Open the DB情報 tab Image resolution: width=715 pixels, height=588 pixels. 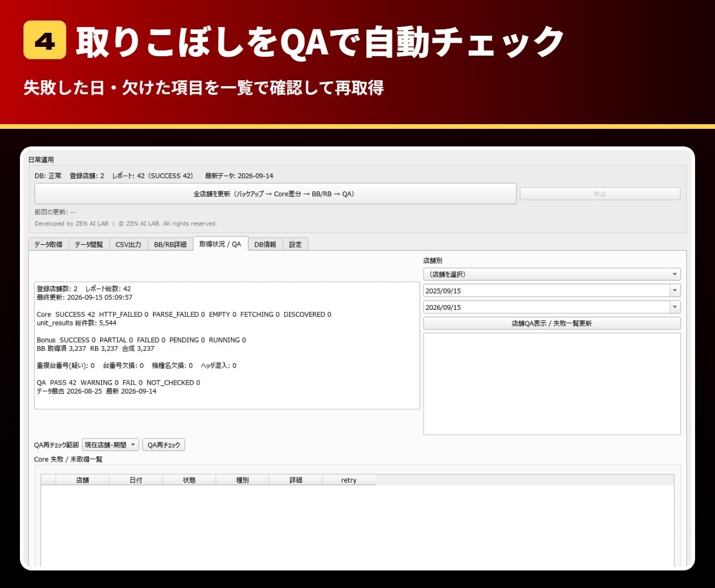coord(265,245)
